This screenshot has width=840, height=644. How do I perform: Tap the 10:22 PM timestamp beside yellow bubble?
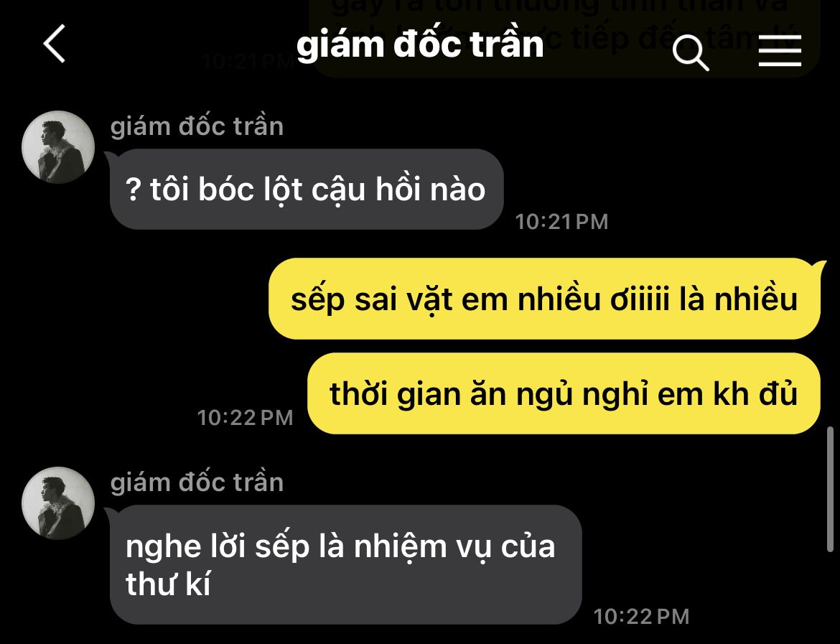click(246, 418)
